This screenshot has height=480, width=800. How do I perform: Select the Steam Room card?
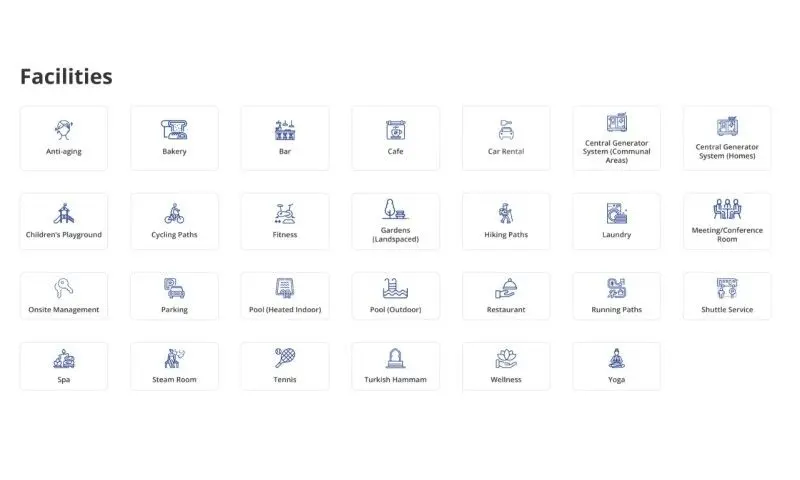[x=174, y=366]
